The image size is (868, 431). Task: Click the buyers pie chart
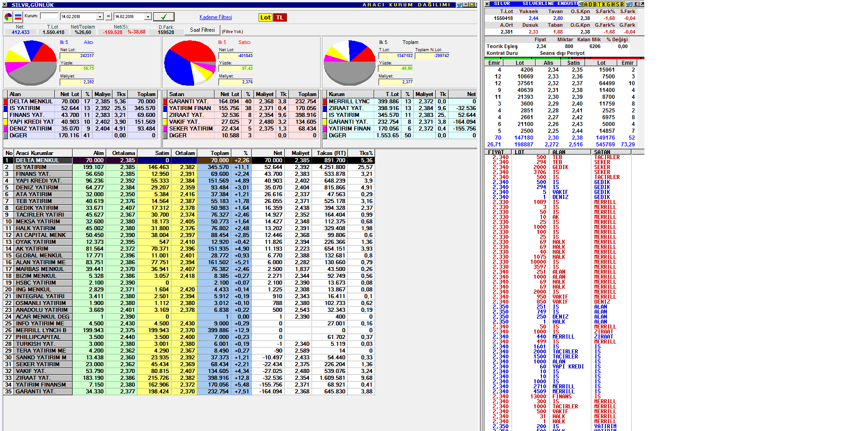point(31,63)
